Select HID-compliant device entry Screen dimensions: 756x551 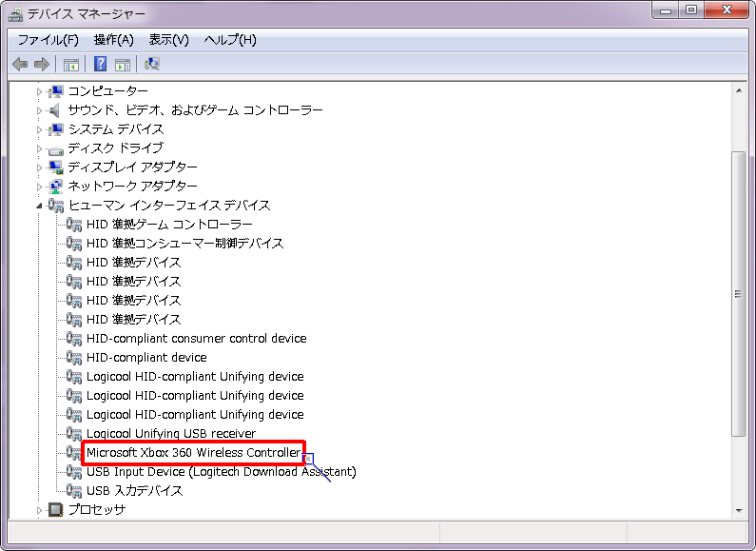coord(146,358)
